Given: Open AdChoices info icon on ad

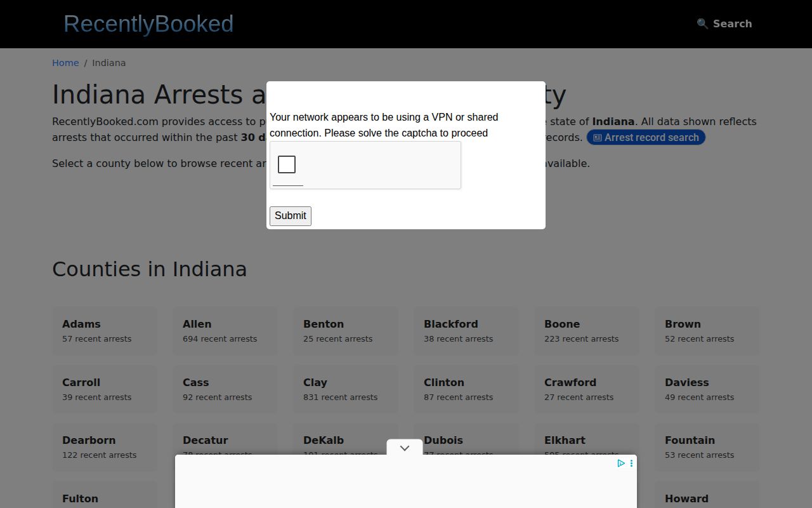Looking at the screenshot, I should 621,464.
